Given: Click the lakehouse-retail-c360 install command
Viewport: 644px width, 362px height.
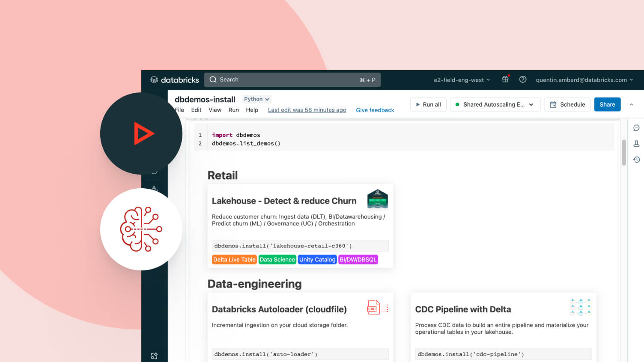Looking at the screenshot, I should [300, 246].
